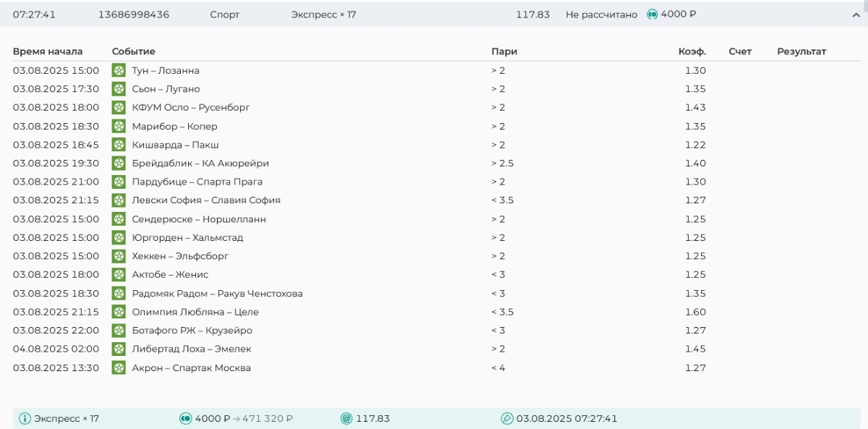868x429 pixels.
Task: Click football icon beside Хеккен – Эльфсборг
Action: click(x=119, y=256)
